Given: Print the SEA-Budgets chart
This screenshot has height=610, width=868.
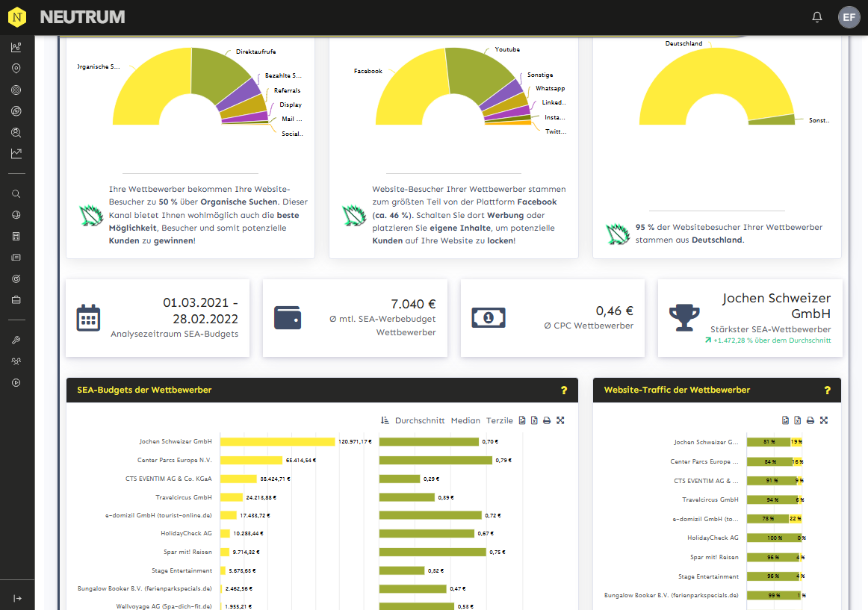Looking at the screenshot, I should 547,420.
